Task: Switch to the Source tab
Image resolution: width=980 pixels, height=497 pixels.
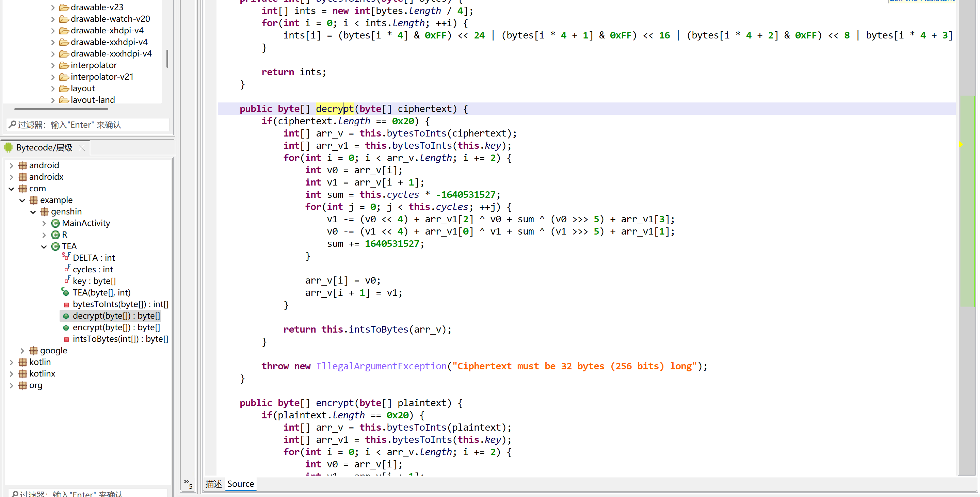Action: coord(241,484)
